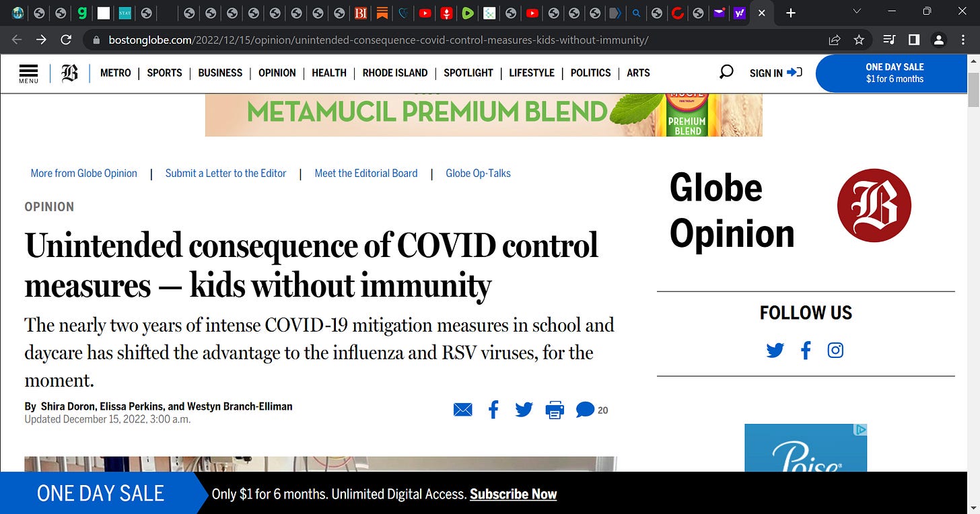Open the media control icon in toolbar

[x=889, y=40]
